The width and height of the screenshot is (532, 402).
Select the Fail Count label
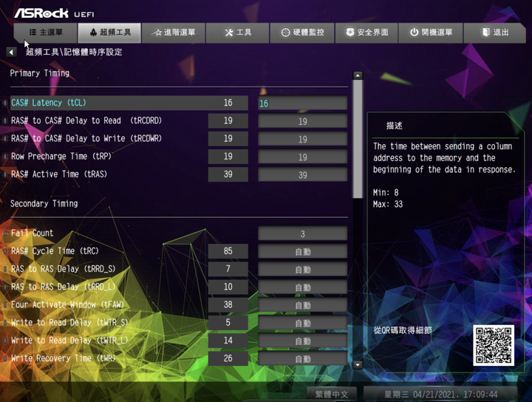tap(33, 233)
